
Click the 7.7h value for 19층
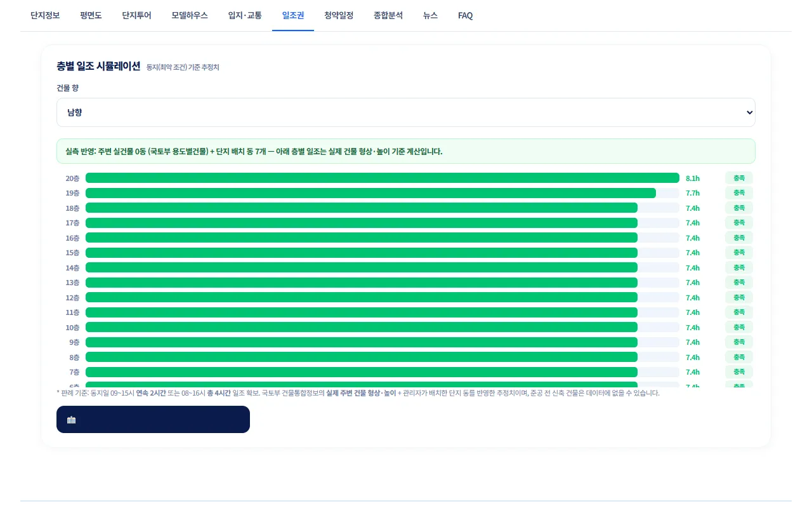693,193
